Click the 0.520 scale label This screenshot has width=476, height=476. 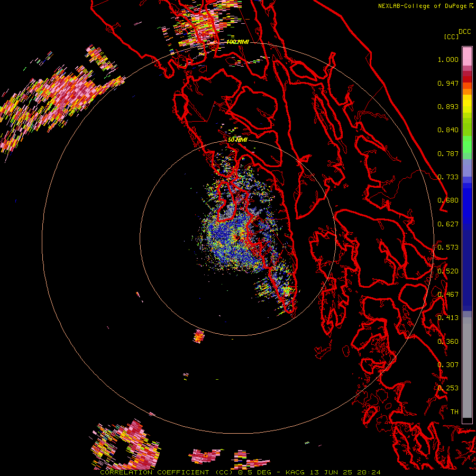point(448,271)
